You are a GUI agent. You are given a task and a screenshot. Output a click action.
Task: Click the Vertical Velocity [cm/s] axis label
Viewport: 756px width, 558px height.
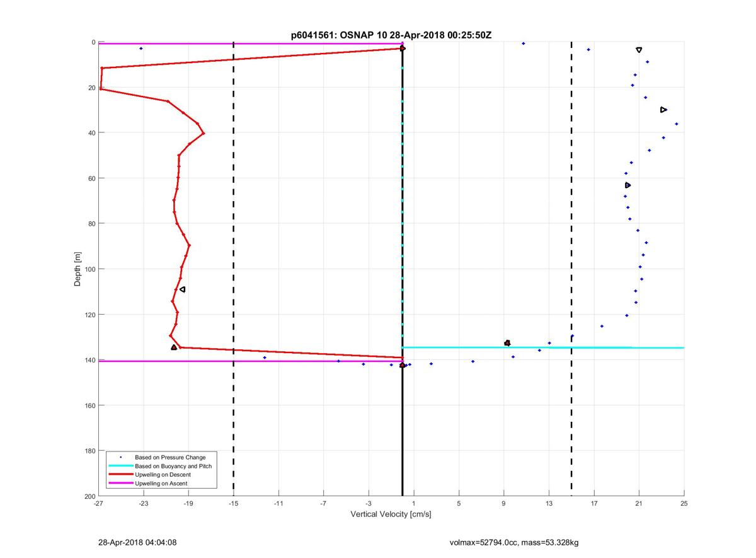[391, 514]
